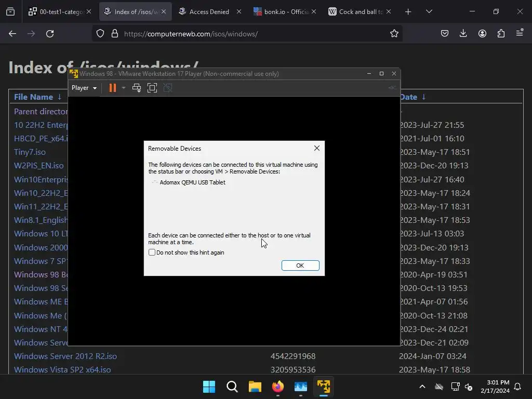Click the tracking protection shield icon
This screenshot has width=532, height=399.
click(100, 34)
